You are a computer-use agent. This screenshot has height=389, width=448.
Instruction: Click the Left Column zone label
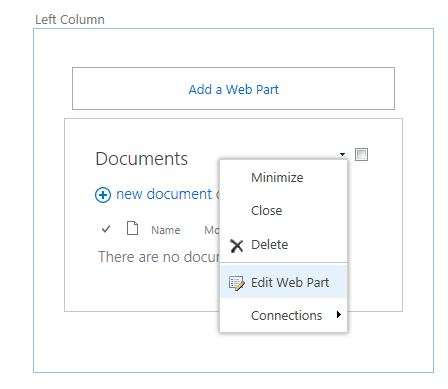70,20
